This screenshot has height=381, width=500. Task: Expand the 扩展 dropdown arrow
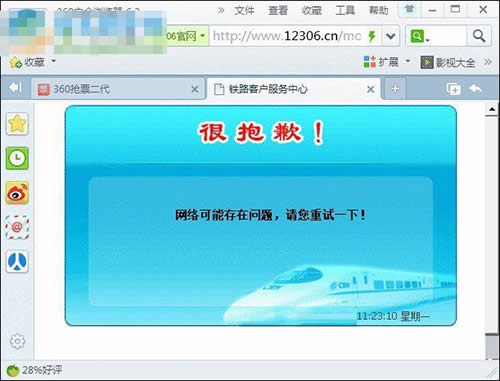(407, 61)
